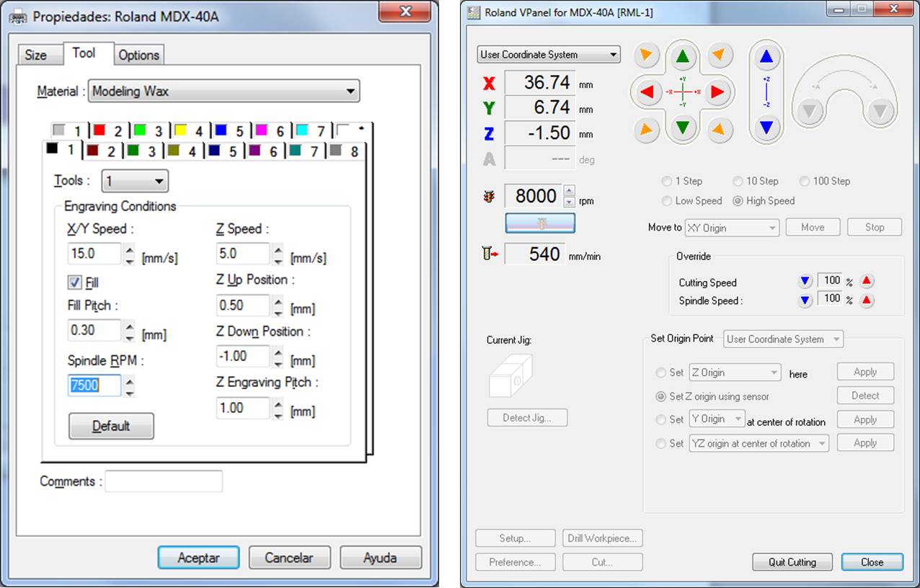Select the YZ origin set radio
The image size is (920, 588).
pos(660,444)
